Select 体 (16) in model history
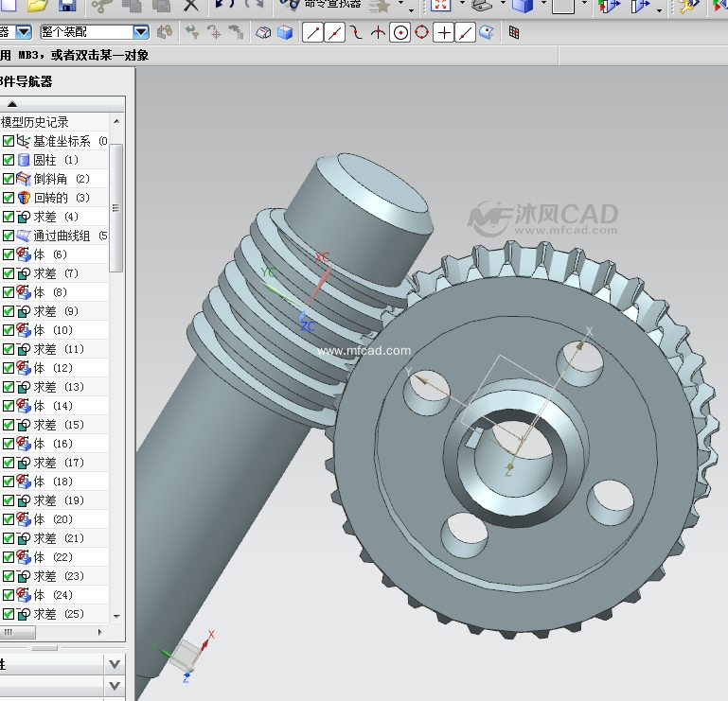Viewport: 728px width, 701px height. click(x=53, y=444)
